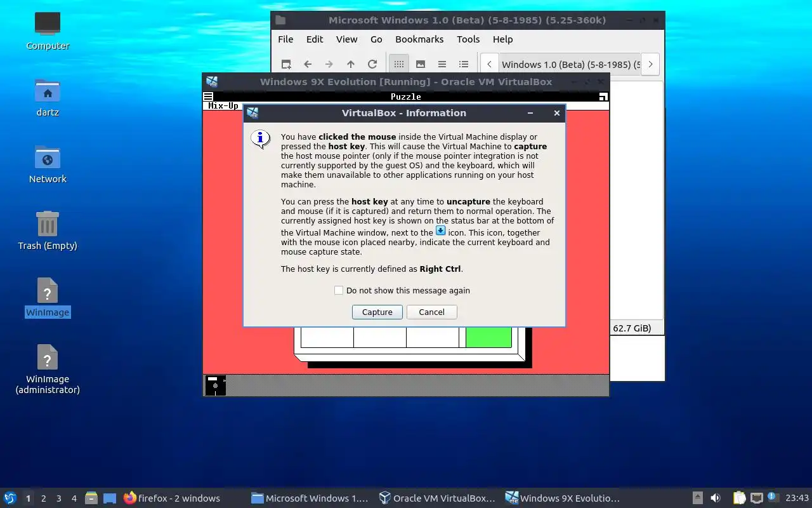Click the new tab icon in file manager
812x508 pixels.
(286, 64)
